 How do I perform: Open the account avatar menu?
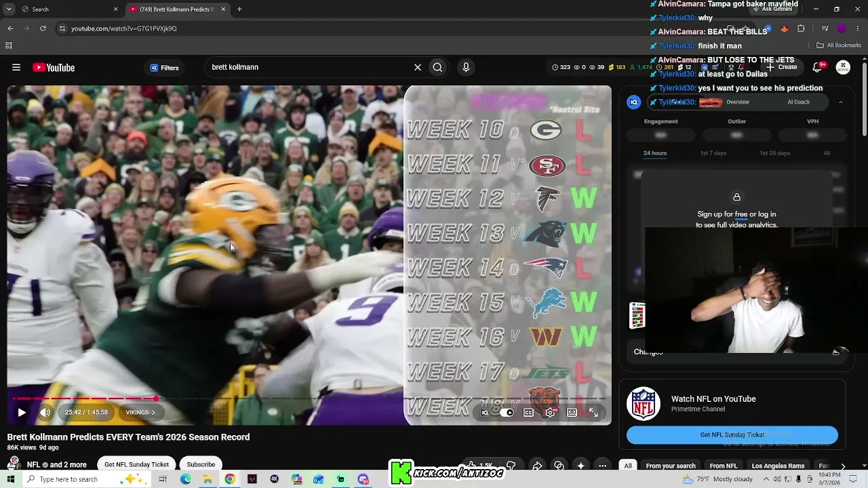click(843, 67)
